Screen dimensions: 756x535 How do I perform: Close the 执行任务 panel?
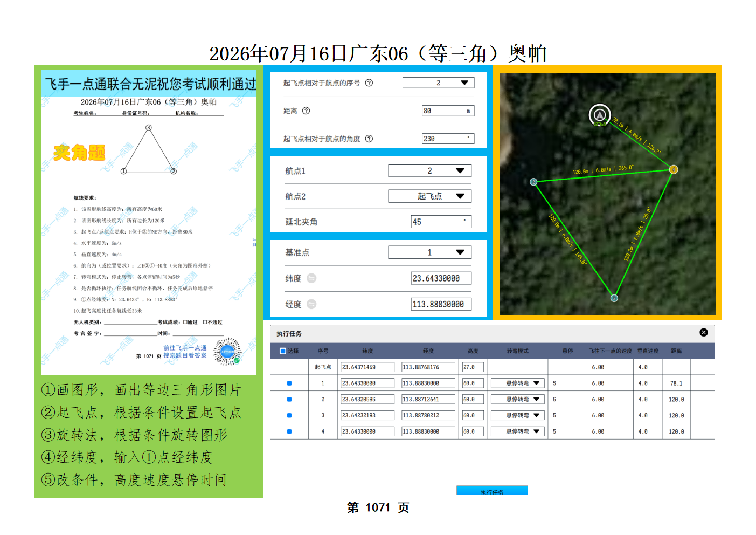(x=704, y=332)
